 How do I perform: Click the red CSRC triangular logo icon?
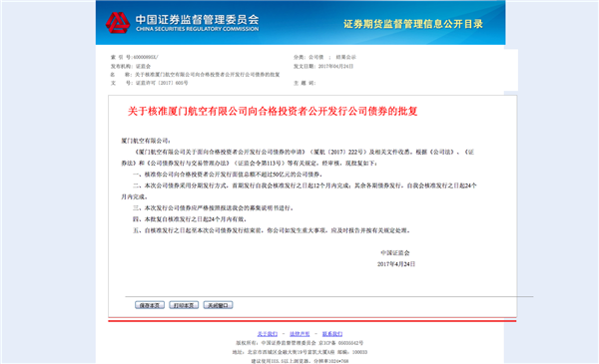(118, 23)
